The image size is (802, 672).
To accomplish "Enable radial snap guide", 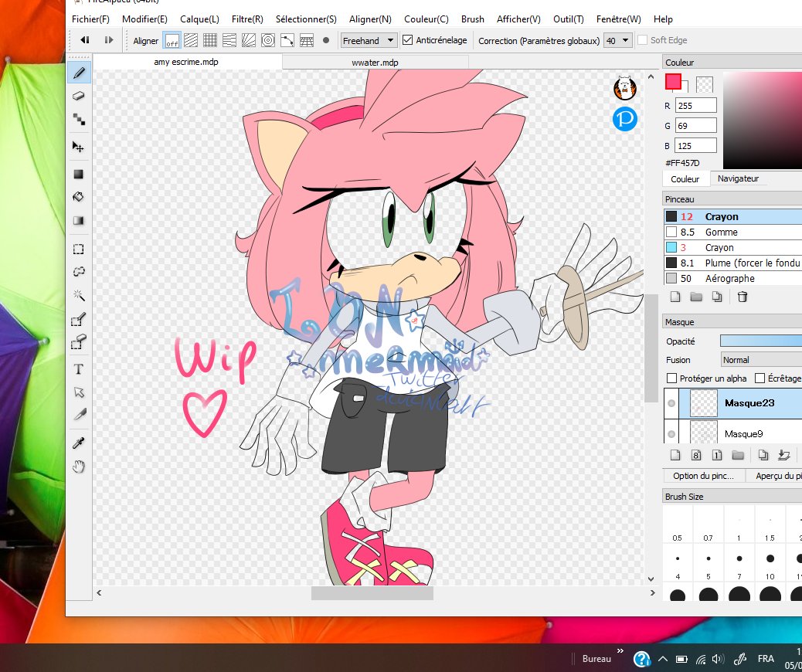I will [249, 40].
